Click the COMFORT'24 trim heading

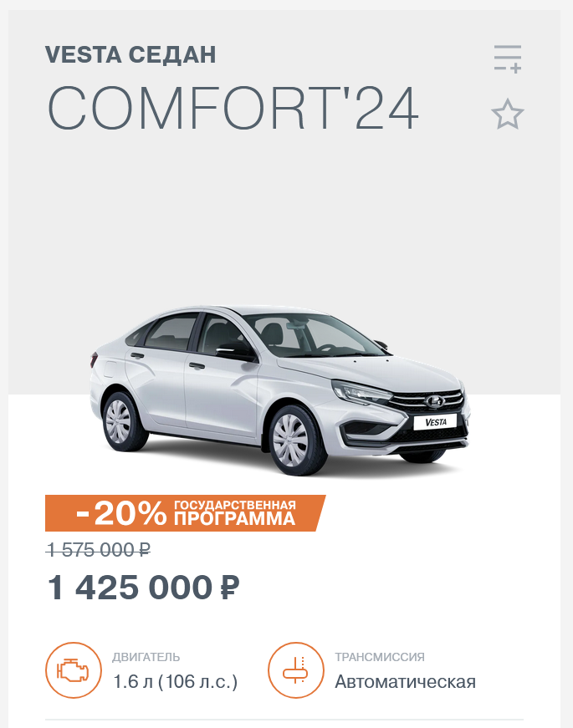(233, 108)
